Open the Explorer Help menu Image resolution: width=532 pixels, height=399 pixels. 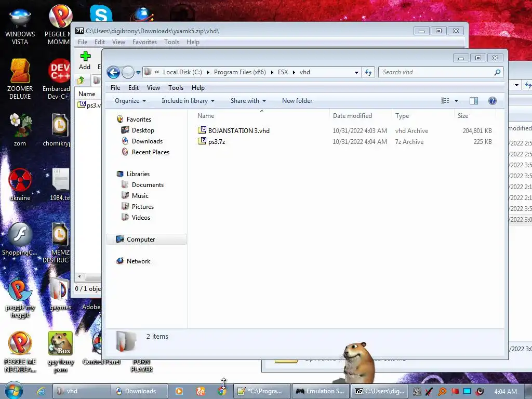click(198, 88)
